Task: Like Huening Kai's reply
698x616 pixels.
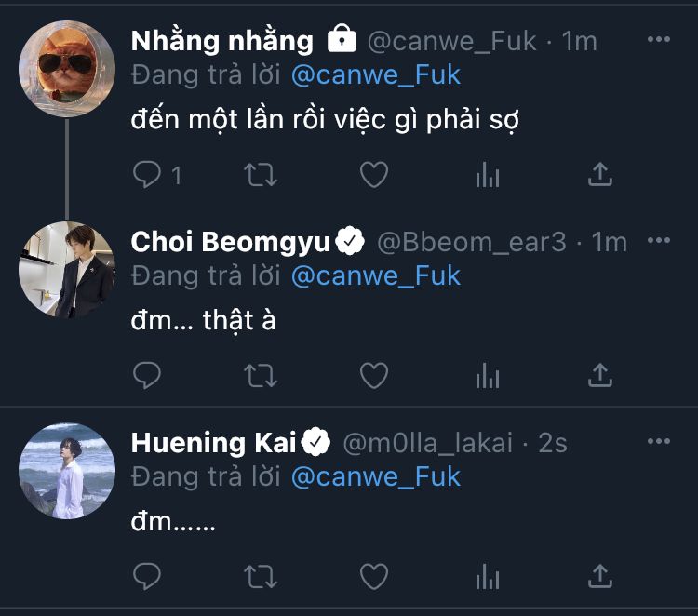Action: pos(374,576)
